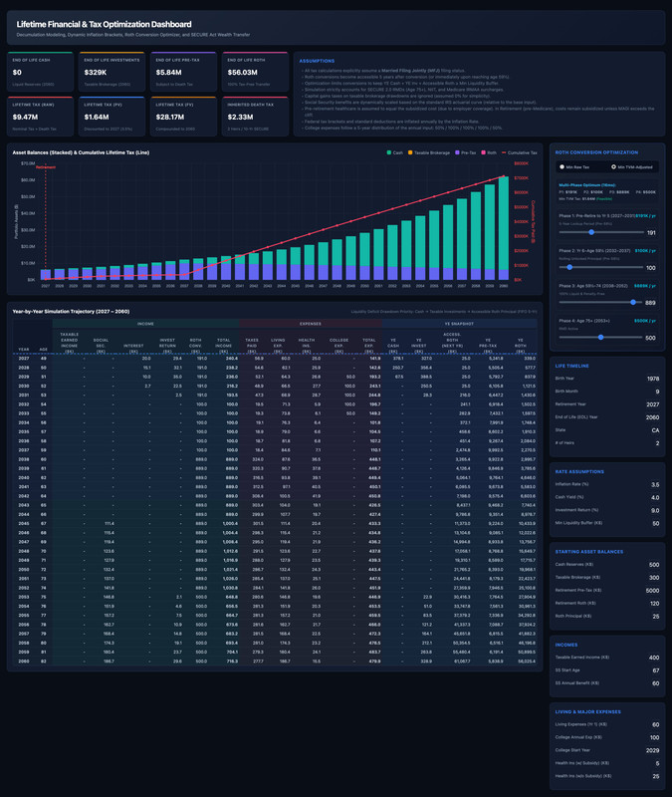Click the End of Life Investments card
Viewport: 672px width, 797px height.
coord(112,72)
